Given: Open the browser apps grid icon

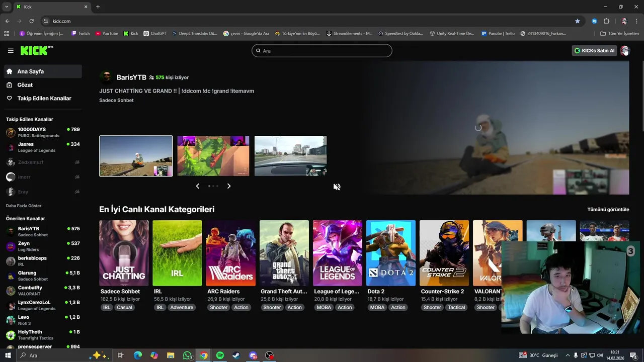Looking at the screenshot, I should coord(7,34).
